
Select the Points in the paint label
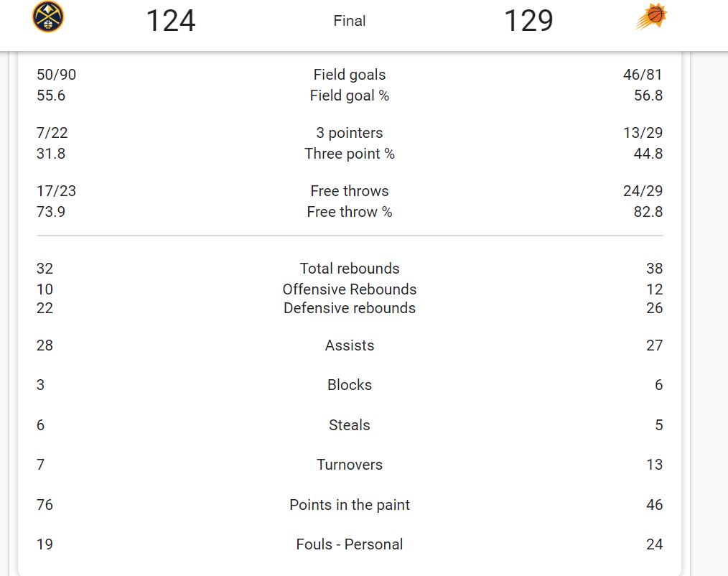pyautogui.click(x=350, y=505)
